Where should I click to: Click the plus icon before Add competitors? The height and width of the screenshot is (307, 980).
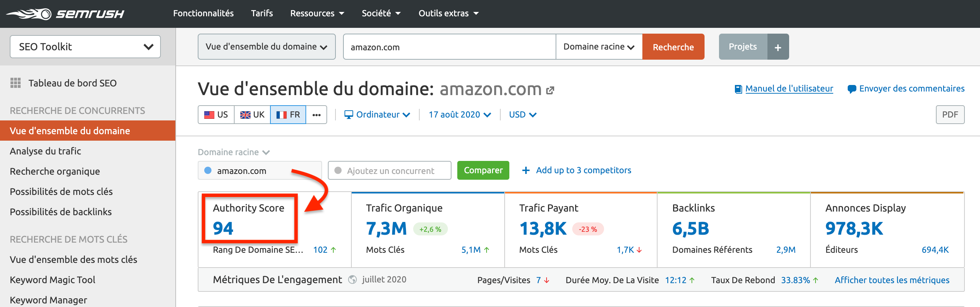coord(526,170)
